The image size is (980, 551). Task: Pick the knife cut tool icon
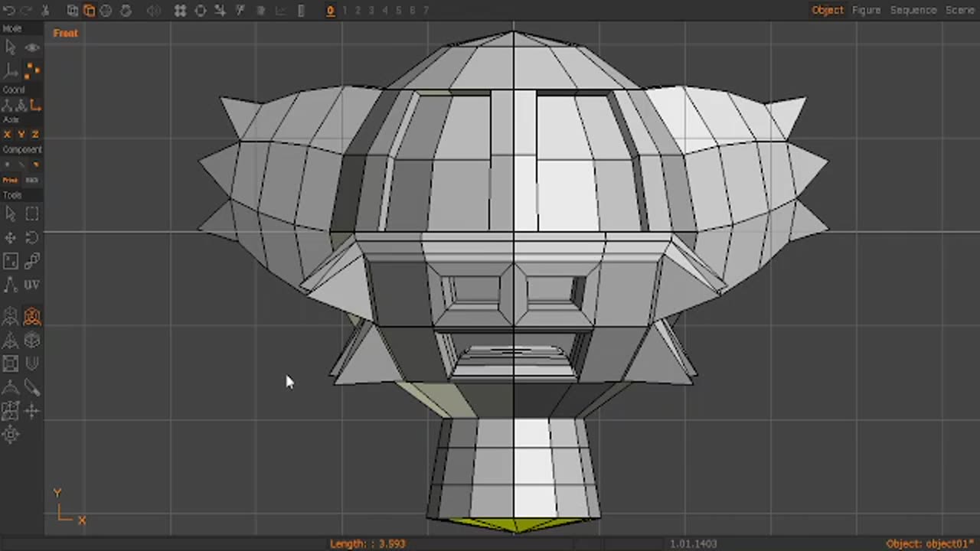coord(32,387)
